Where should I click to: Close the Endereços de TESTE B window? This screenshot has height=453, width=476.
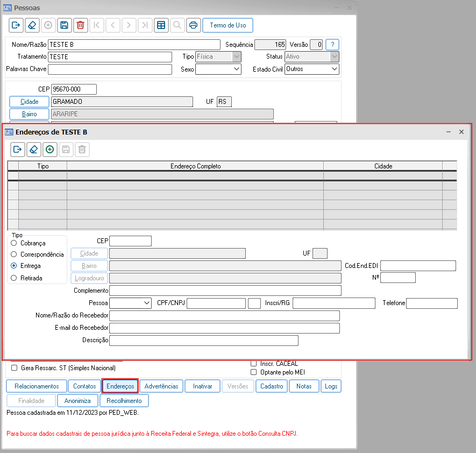pos(461,132)
